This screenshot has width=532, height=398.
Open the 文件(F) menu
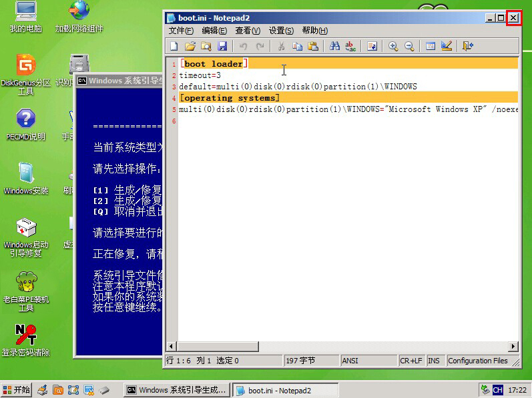tap(181, 31)
